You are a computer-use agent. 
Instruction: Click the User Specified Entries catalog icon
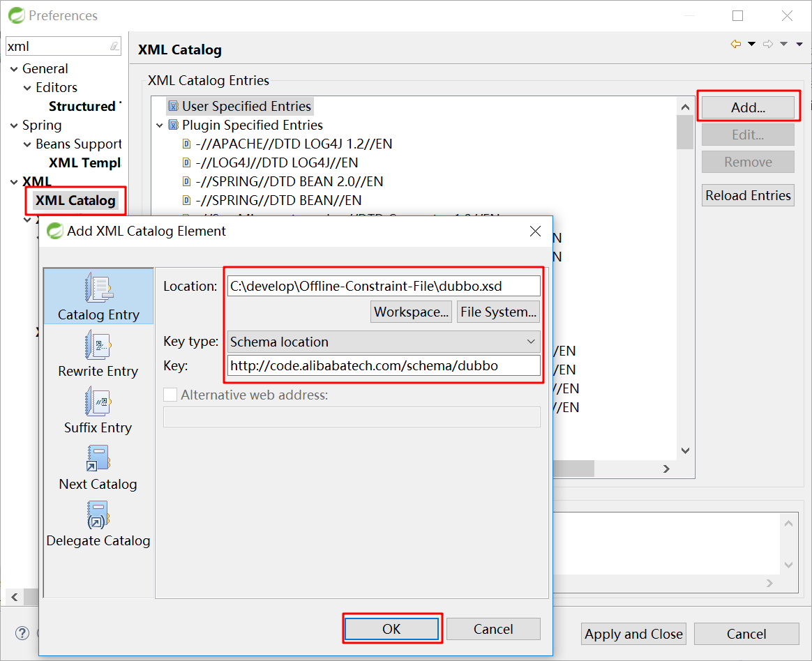pyautogui.click(x=174, y=106)
